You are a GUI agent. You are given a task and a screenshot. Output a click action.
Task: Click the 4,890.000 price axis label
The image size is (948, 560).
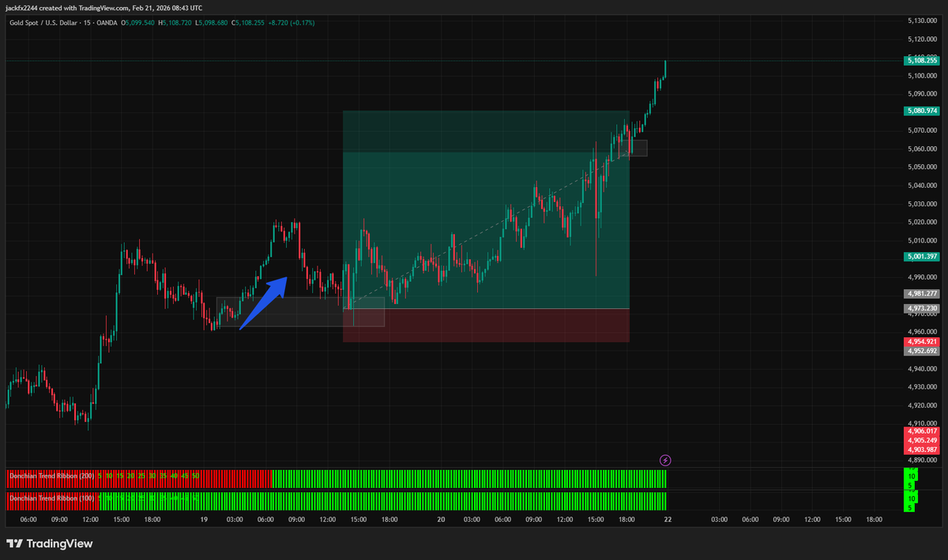[x=922, y=460]
